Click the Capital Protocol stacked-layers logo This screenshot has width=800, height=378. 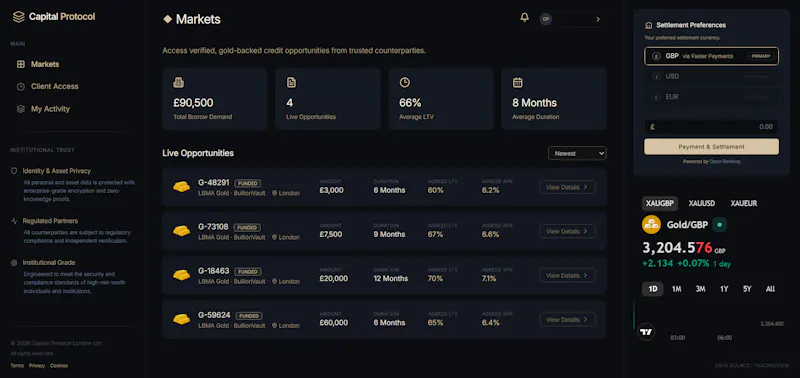pyautogui.click(x=18, y=17)
